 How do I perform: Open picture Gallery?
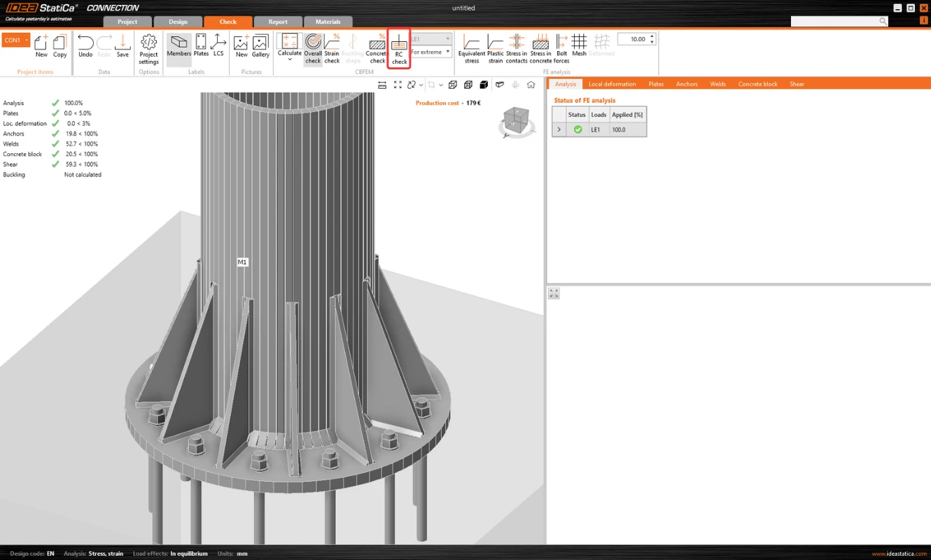point(260,46)
